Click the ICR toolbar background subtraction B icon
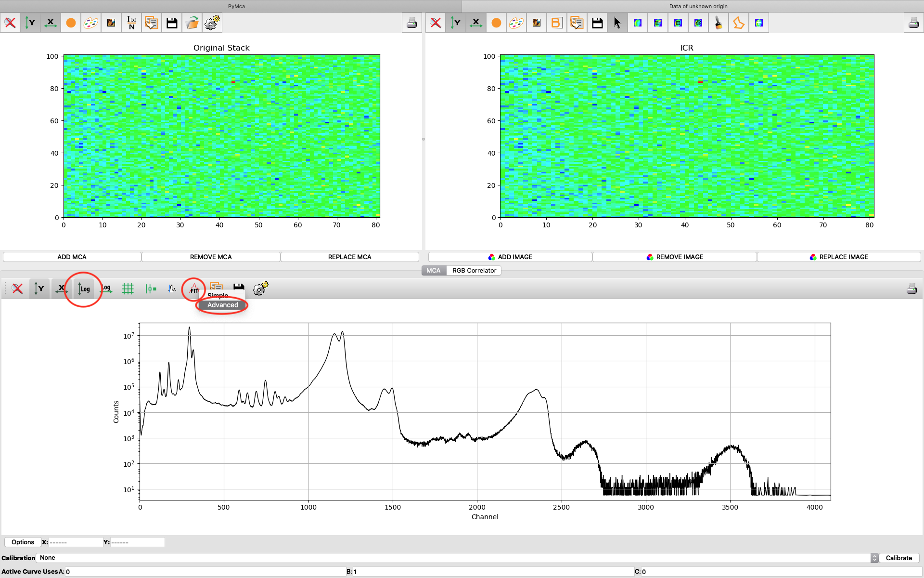The image size is (924, 578). [x=556, y=23]
